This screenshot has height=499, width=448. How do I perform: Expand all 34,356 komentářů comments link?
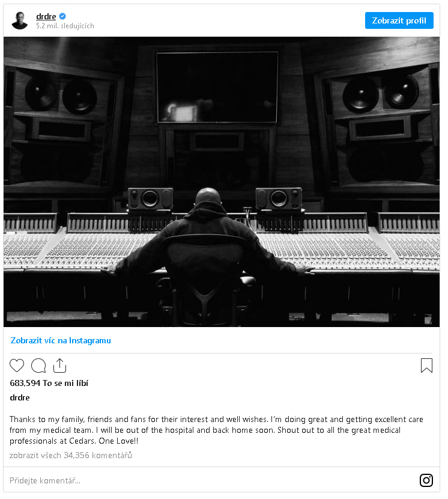(x=71, y=455)
